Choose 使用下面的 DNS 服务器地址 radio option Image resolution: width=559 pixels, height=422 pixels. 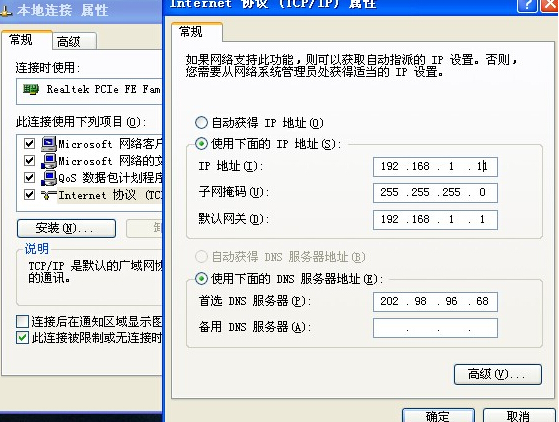[x=201, y=278]
